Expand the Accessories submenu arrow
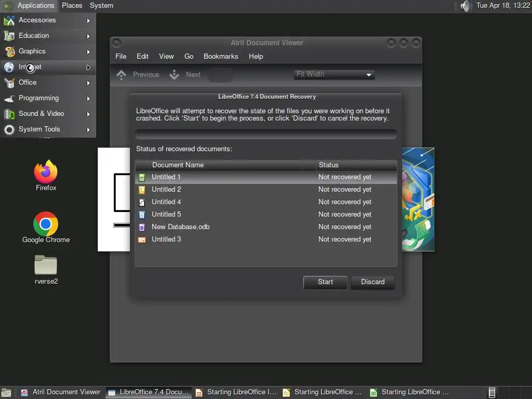The image size is (532, 399). [88, 21]
